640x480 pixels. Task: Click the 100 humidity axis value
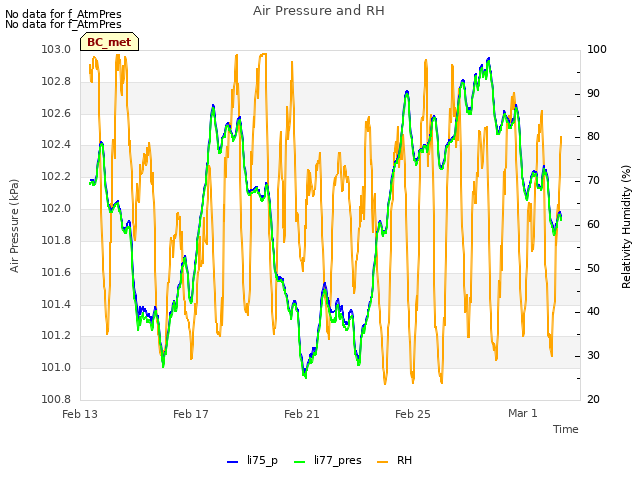tap(597, 50)
